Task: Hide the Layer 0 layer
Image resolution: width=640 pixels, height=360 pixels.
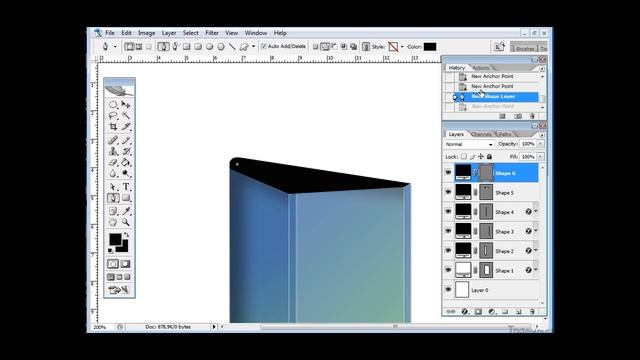Action: click(x=448, y=290)
